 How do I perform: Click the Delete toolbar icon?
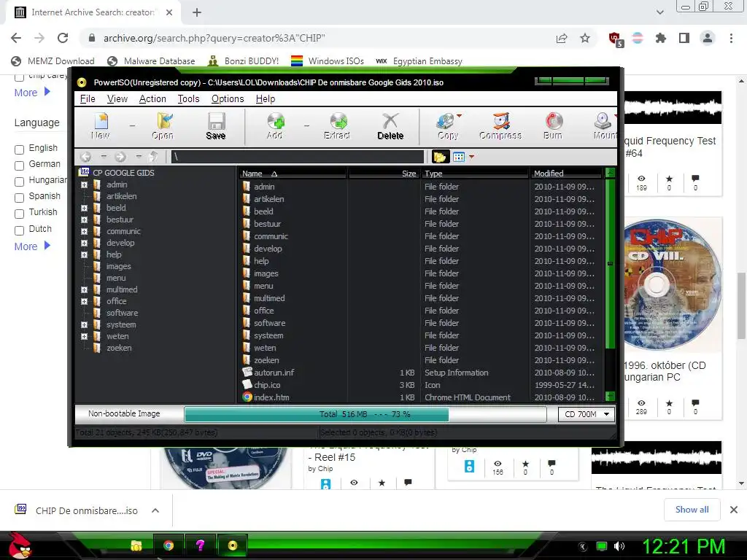390,125
